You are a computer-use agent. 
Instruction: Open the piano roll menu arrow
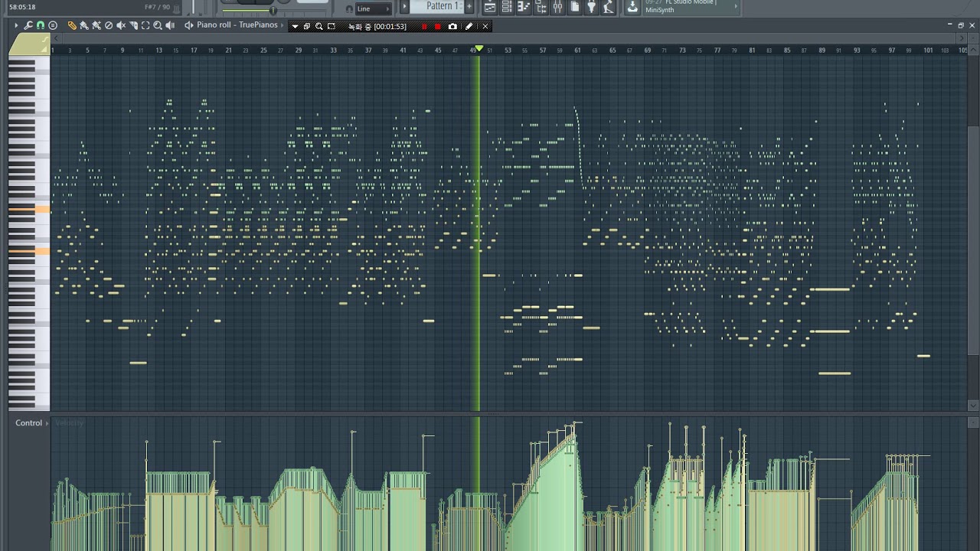pyautogui.click(x=15, y=25)
